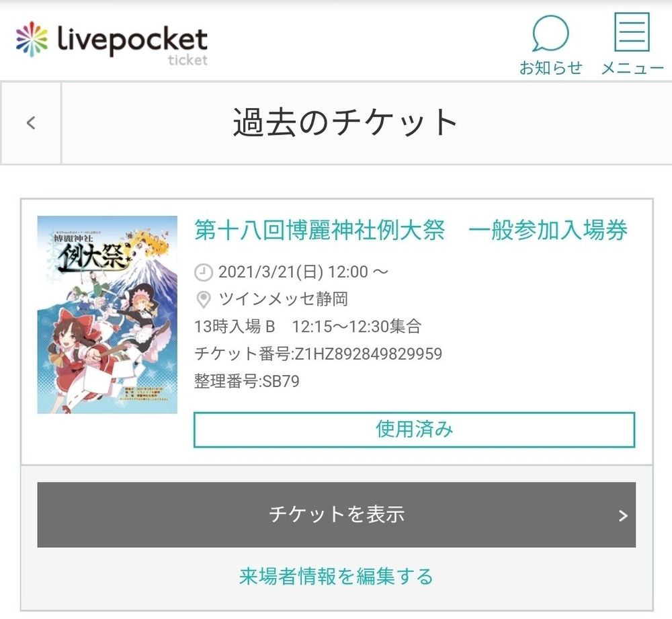Click the ticket number Z1HZ892849829959 text
Image resolution: width=672 pixels, height=619 pixels.
pyautogui.click(x=318, y=354)
